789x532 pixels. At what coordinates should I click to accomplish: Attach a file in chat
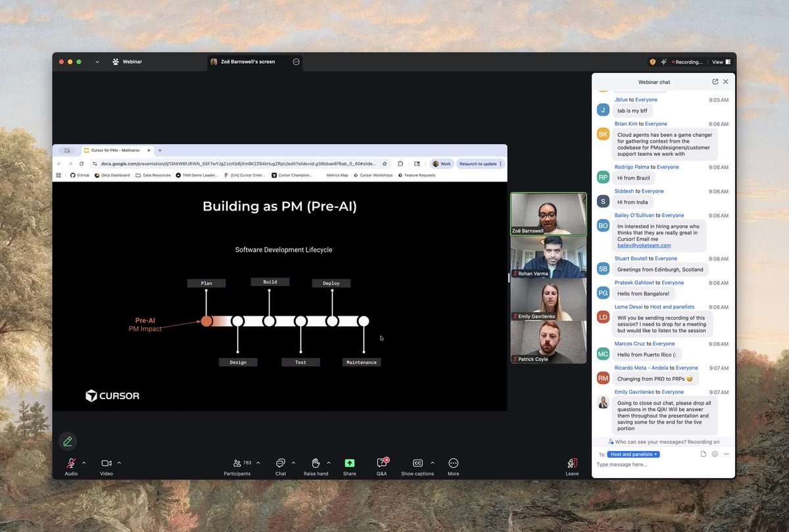point(703,454)
